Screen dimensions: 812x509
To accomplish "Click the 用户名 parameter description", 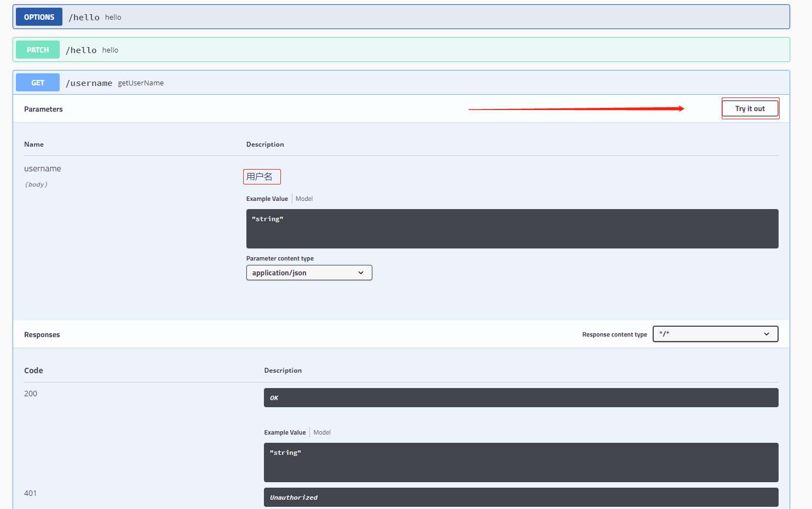I will point(260,176).
